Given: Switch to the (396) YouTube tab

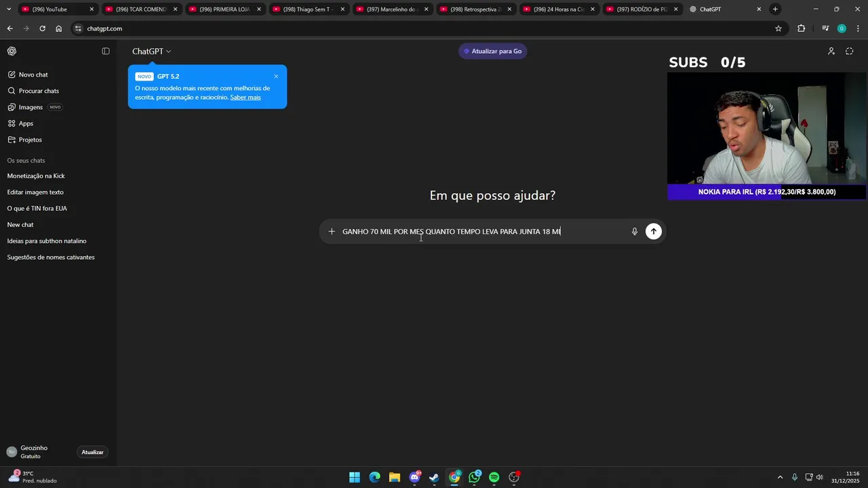Looking at the screenshot, I should (x=58, y=9).
